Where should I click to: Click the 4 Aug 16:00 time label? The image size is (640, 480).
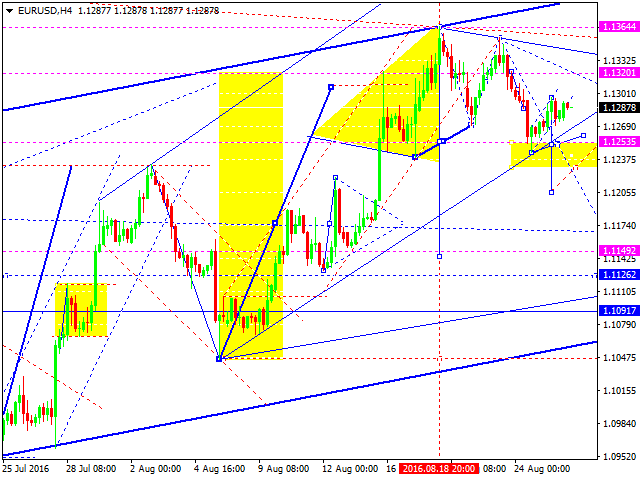tap(220, 469)
